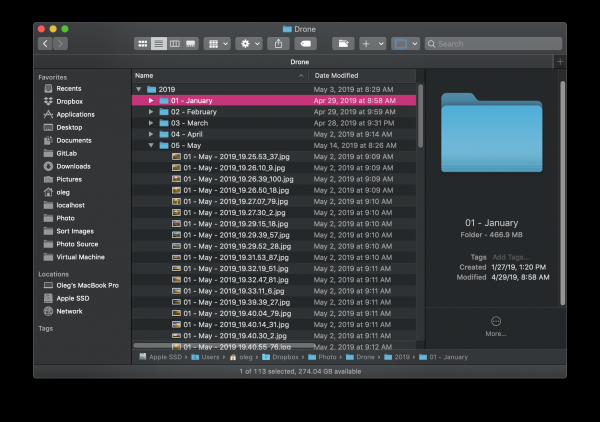Viewport: 600px width, 422px height.
Task: Click the More icon in preview pane
Action: [x=496, y=320]
